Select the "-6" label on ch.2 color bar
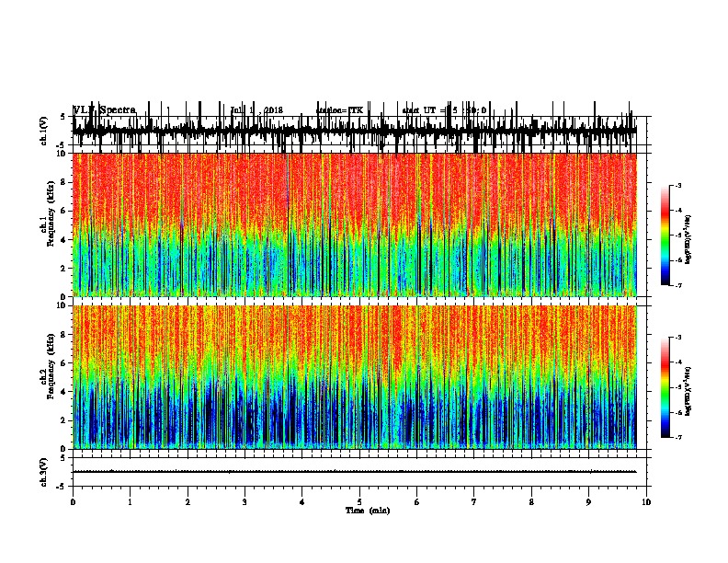The width and height of the screenshot is (728, 563). (x=678, y=412)
